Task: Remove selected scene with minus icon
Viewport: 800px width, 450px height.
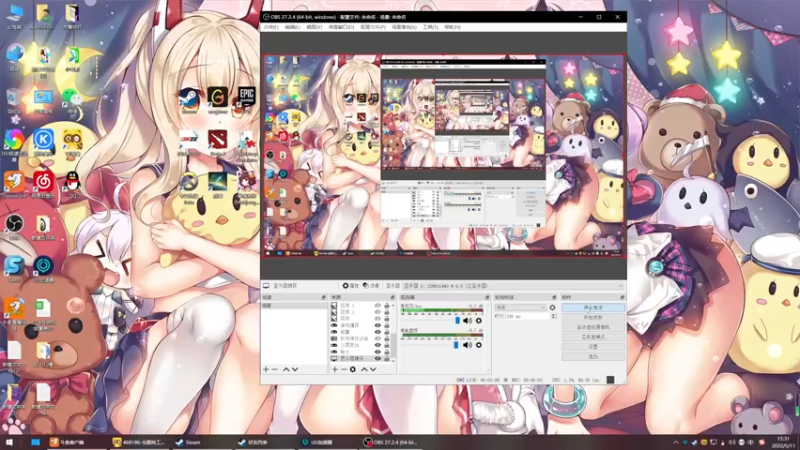Action: [274, 369]
